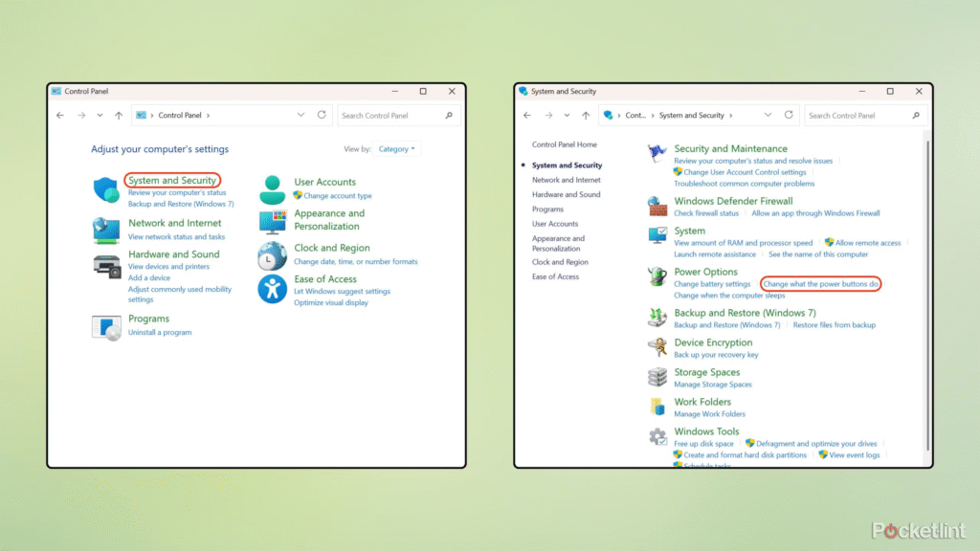980x551 pixels.
Task: Click Change what the power buttons do
Action: (x=820, y=284)
